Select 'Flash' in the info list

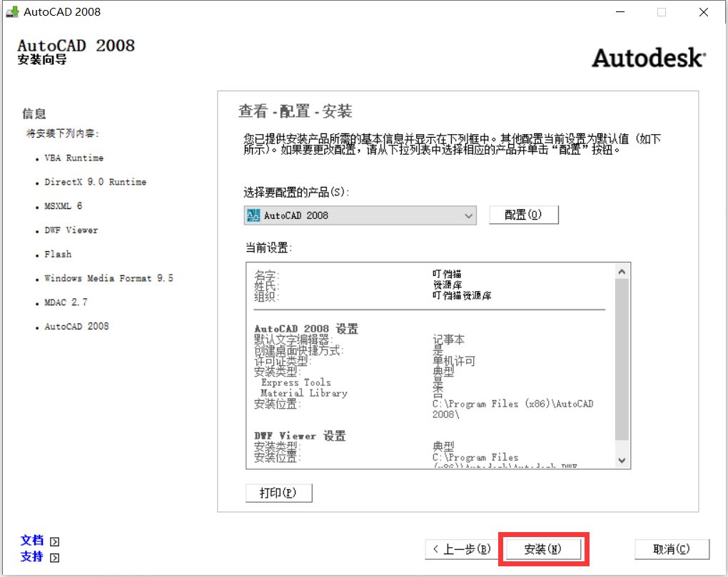[x=58, y=254]
